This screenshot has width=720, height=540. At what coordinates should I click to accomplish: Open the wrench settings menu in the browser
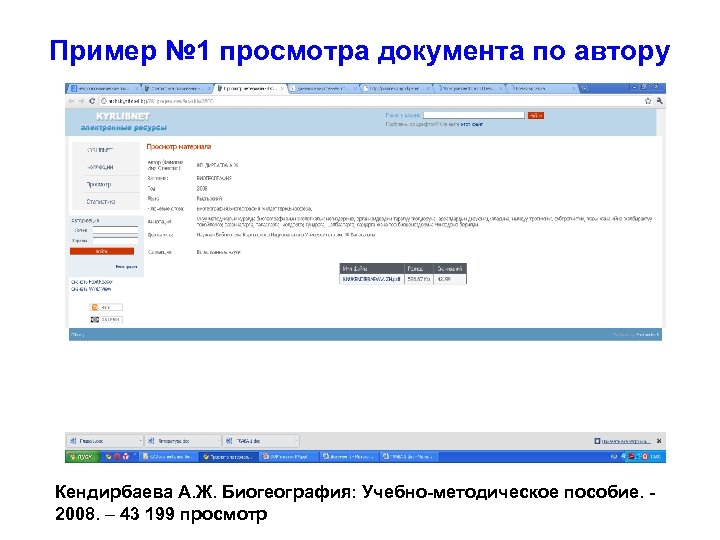(x=659, y=101)
